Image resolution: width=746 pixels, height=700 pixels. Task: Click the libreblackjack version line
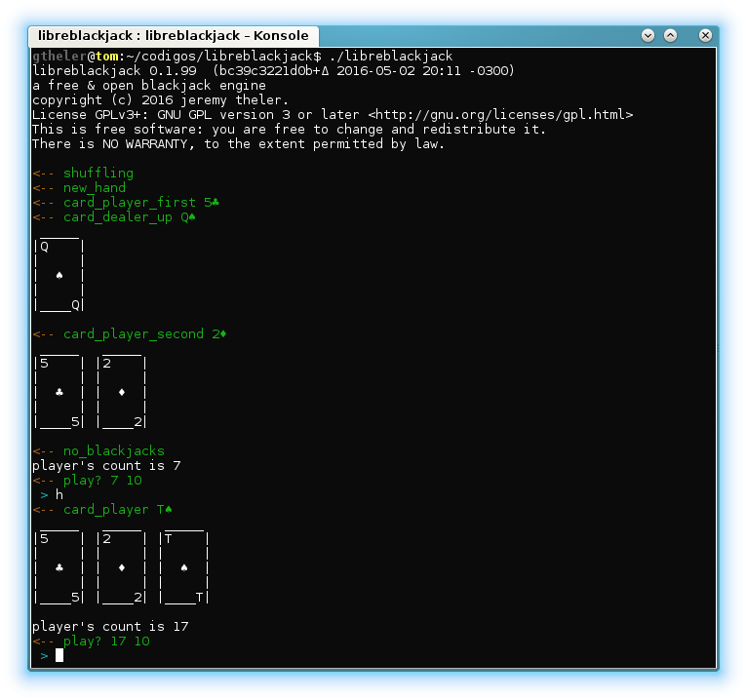click(274, 71)
